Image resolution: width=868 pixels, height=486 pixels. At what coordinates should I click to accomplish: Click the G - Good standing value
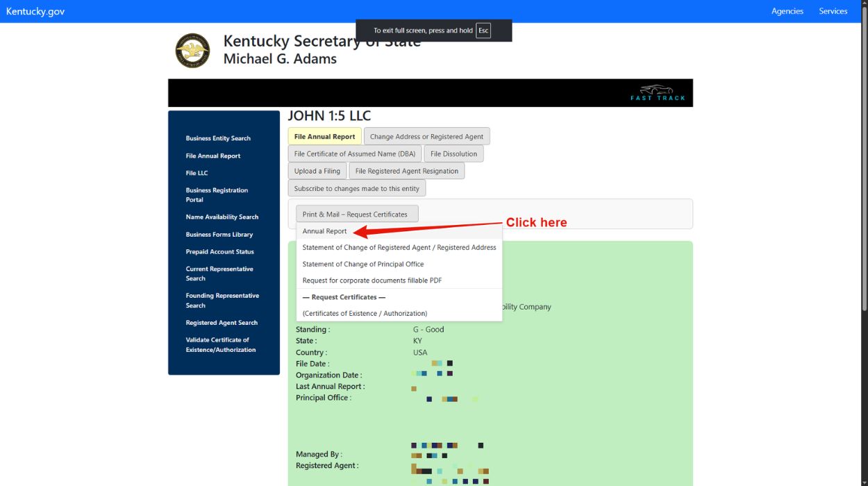point(428,330)
